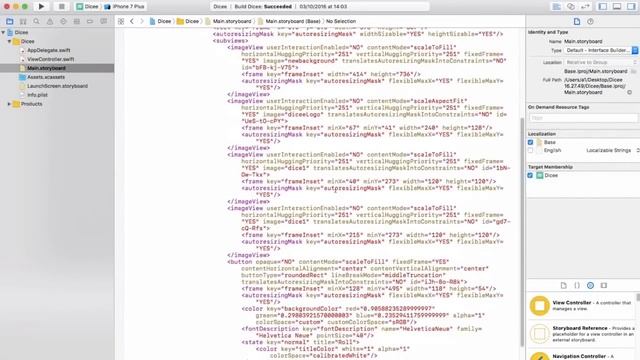Toggle the navigator panel visibility
This screenshot has width=640, height=360.
click(603, 7)
